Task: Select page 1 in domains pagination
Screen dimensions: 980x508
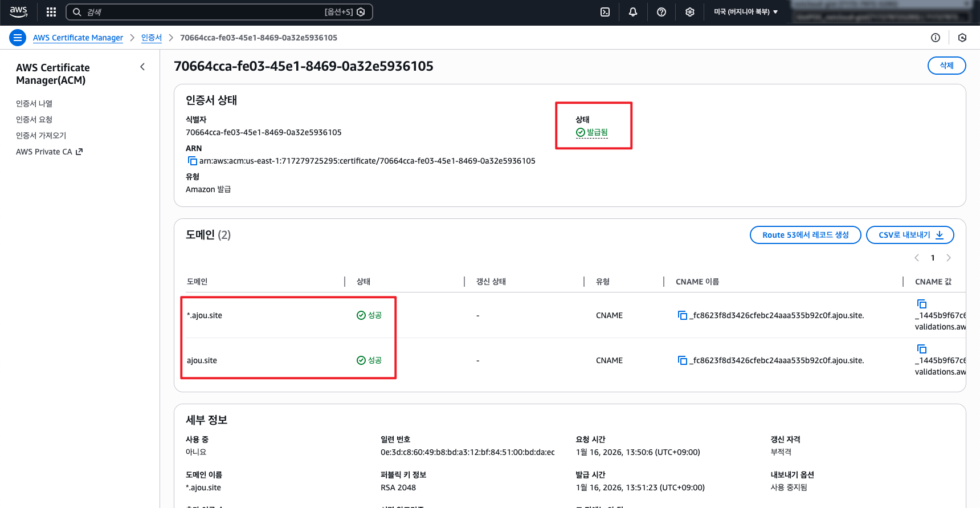Action: (933, 258)
